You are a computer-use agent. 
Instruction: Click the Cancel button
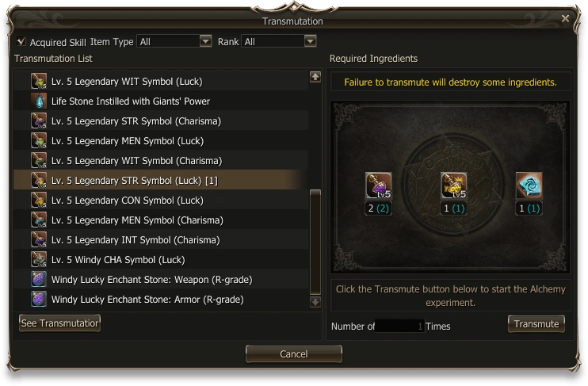pyautogui.click(x=293, y=354)
